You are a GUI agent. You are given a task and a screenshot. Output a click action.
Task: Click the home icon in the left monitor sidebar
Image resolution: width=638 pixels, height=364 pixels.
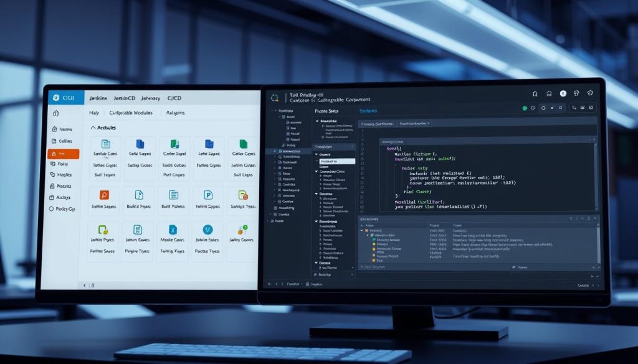(x=55, y=113)
